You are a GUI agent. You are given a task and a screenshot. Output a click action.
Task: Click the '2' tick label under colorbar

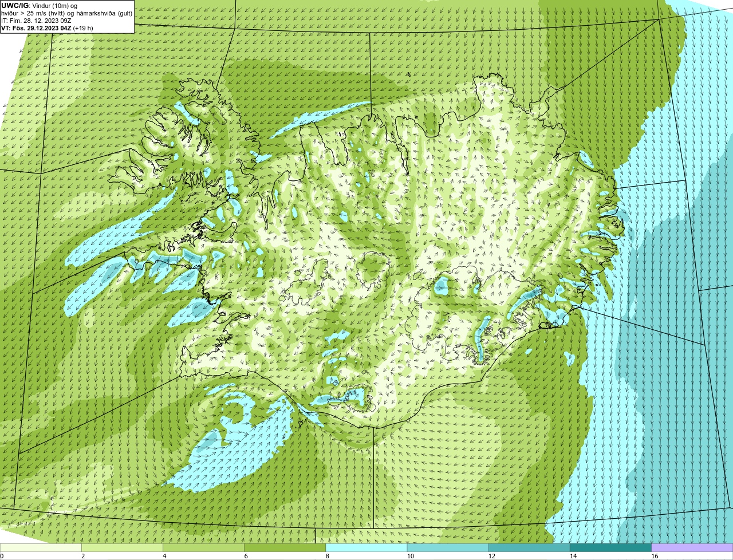point(83,556)
